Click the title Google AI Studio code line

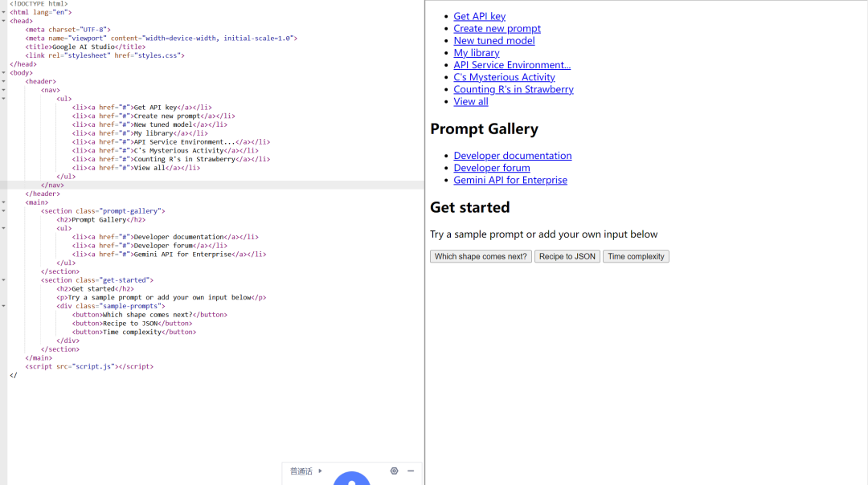85,47
